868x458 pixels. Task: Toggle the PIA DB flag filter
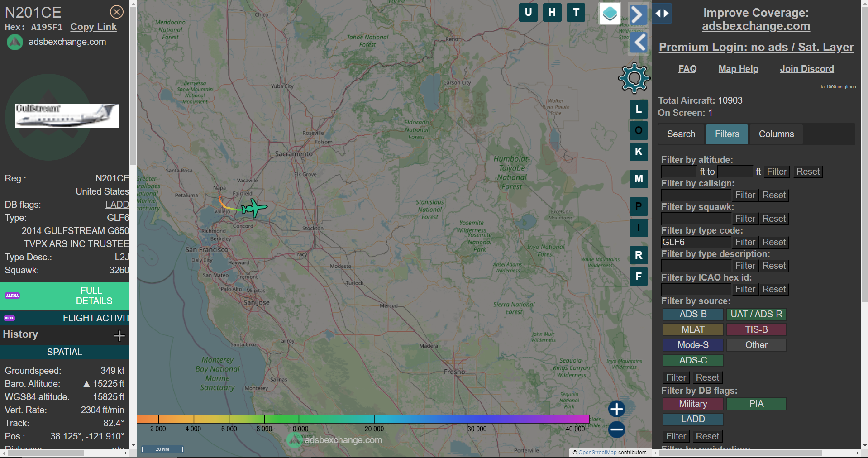click(756, 404)
